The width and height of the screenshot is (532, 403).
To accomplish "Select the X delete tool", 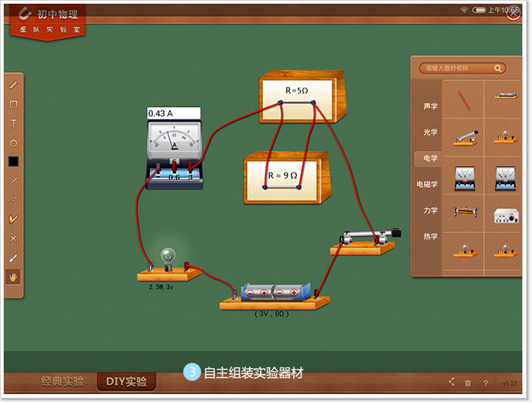I will [13, 239].
